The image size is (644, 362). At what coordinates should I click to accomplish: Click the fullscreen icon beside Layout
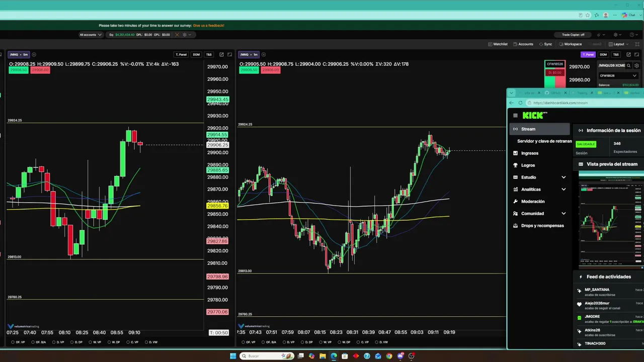(x=637, y=44)
